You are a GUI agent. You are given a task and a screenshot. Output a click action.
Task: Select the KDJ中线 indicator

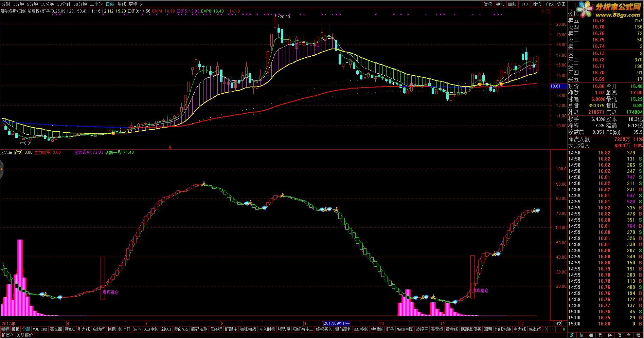click(x=151, y=329)
